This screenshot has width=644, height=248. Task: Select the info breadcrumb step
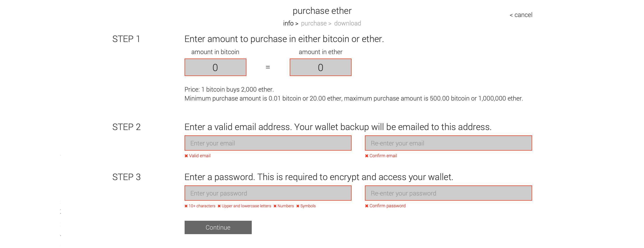tap(288, 23)
